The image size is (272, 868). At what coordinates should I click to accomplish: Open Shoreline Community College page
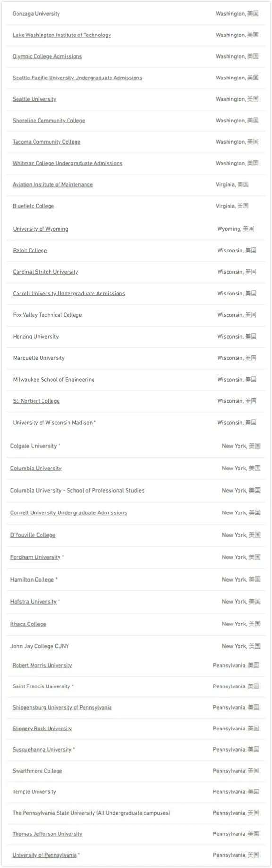click(49, 121)
